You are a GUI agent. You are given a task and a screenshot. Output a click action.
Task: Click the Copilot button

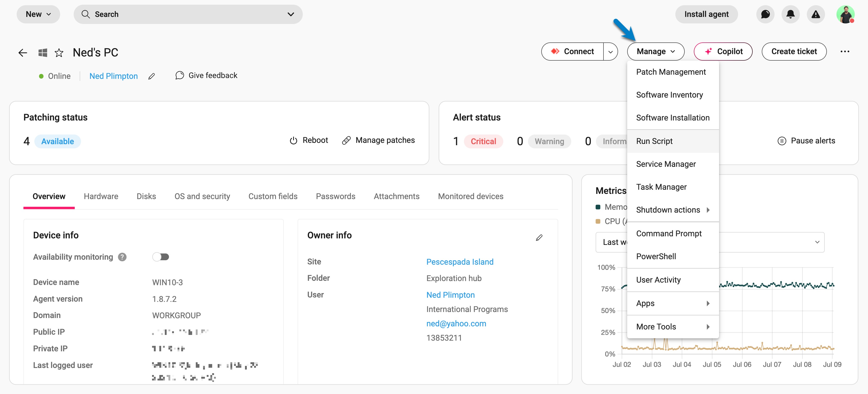723,52
